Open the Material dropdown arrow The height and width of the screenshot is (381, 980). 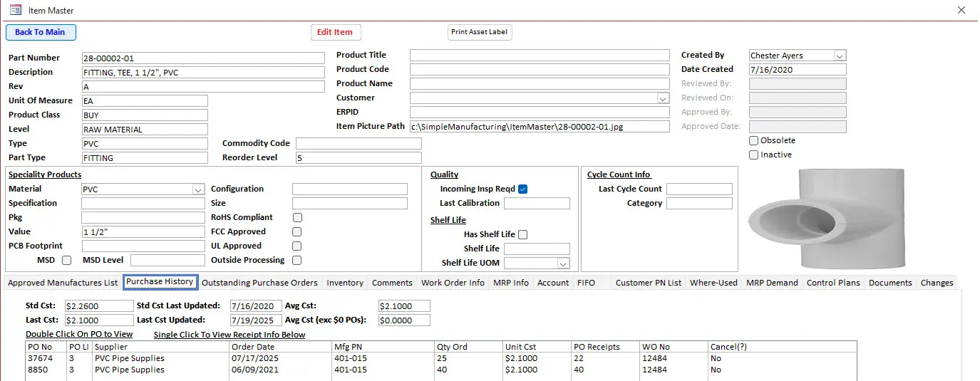[198, 189]
